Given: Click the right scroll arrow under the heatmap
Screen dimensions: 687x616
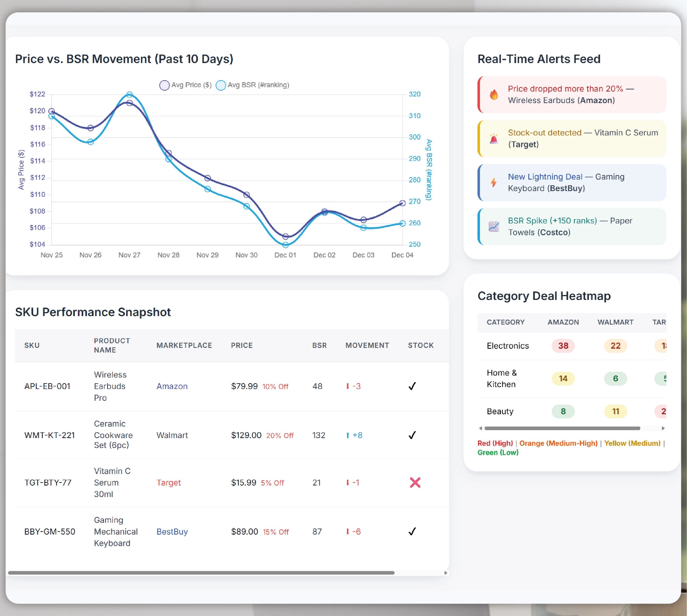Looking at the screenshot, I should [663, 428].
